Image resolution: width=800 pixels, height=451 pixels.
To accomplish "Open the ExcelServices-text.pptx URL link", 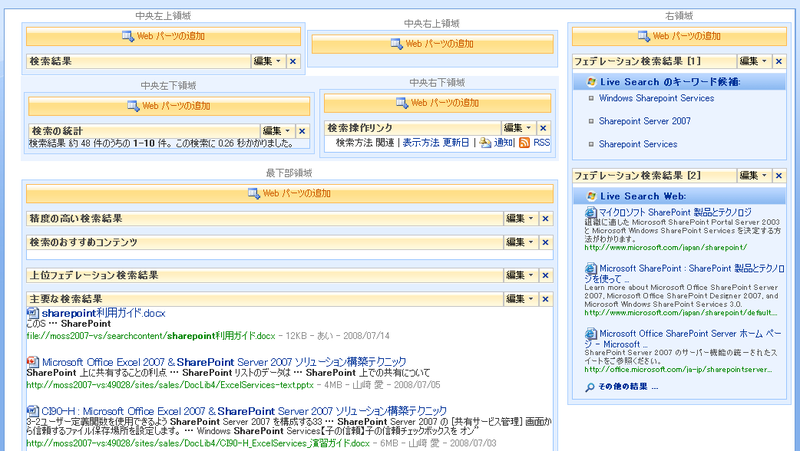I will (170, 385).
